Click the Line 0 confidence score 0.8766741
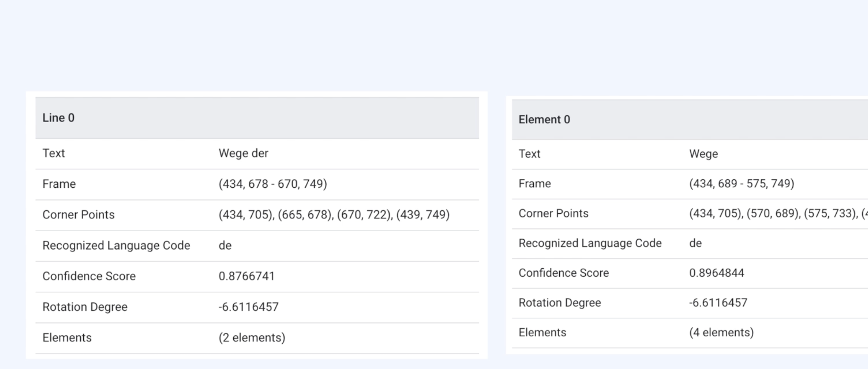The height and width of the screenshot is (369, 868). (246, 276)
